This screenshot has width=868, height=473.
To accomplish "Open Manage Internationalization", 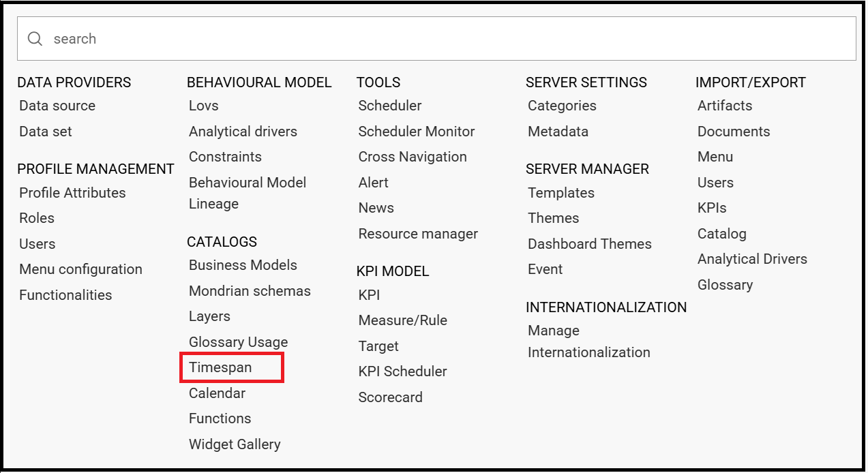I will pyautogui.click(x=589, y=341).
